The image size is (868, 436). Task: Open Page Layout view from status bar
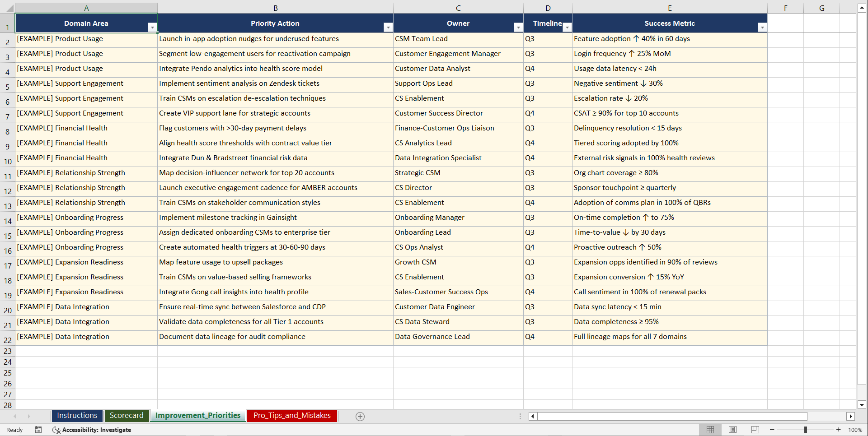click(732, 430)
